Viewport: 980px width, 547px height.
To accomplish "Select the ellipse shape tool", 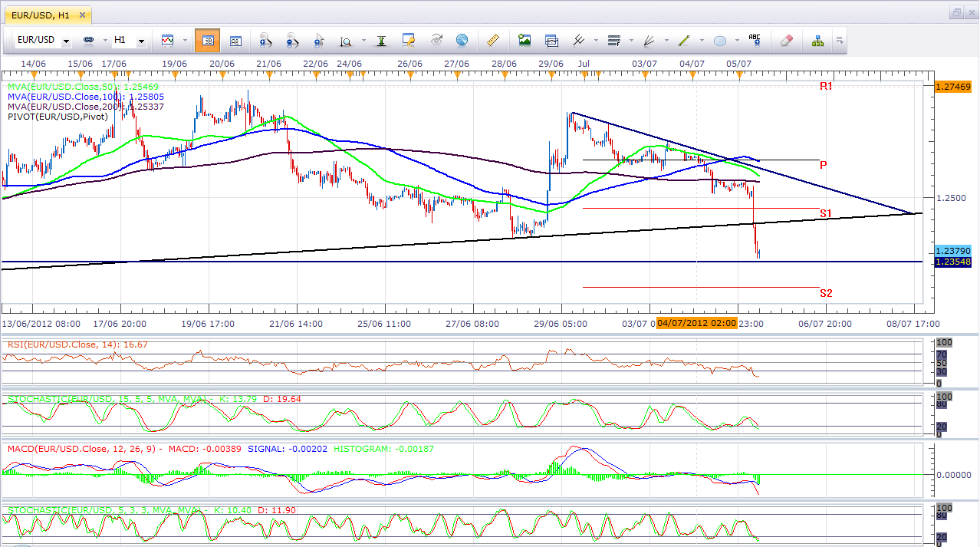I will click(x=719, y=40).
